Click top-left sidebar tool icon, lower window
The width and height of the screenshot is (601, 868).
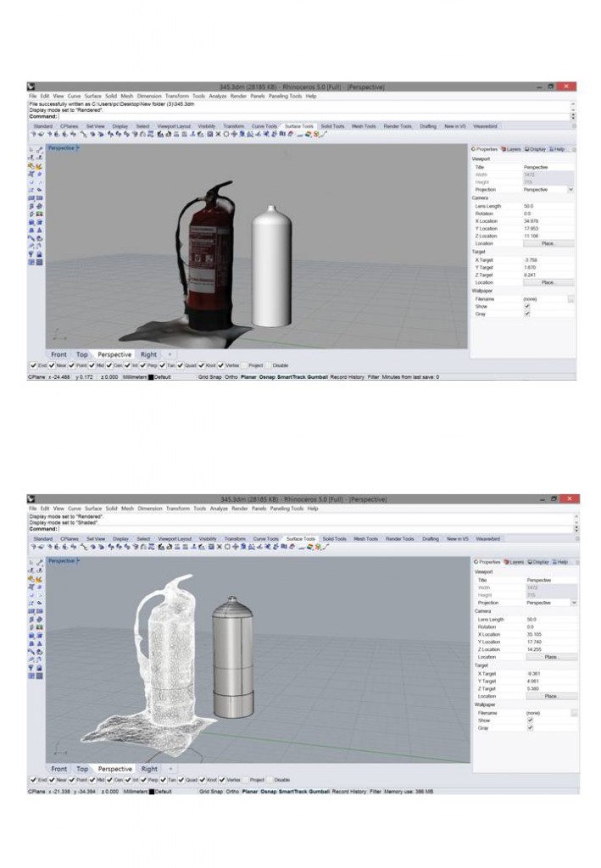click(32, 563)
